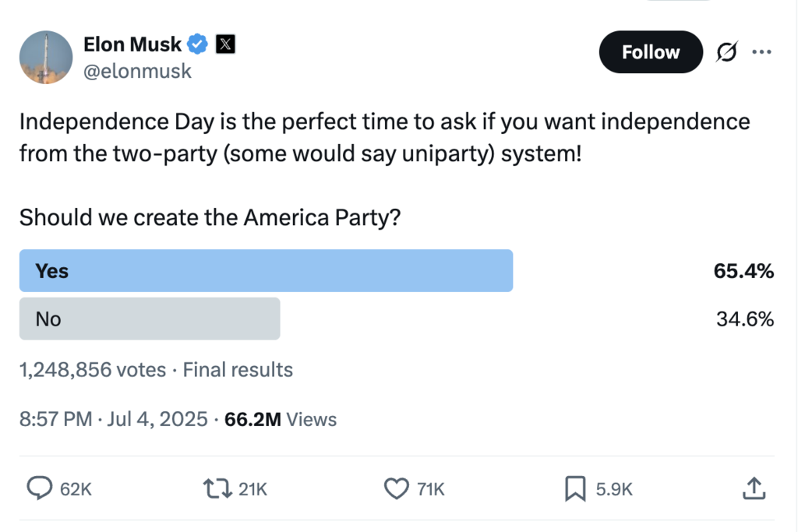Click the 1,248,856 votes text

92,369
